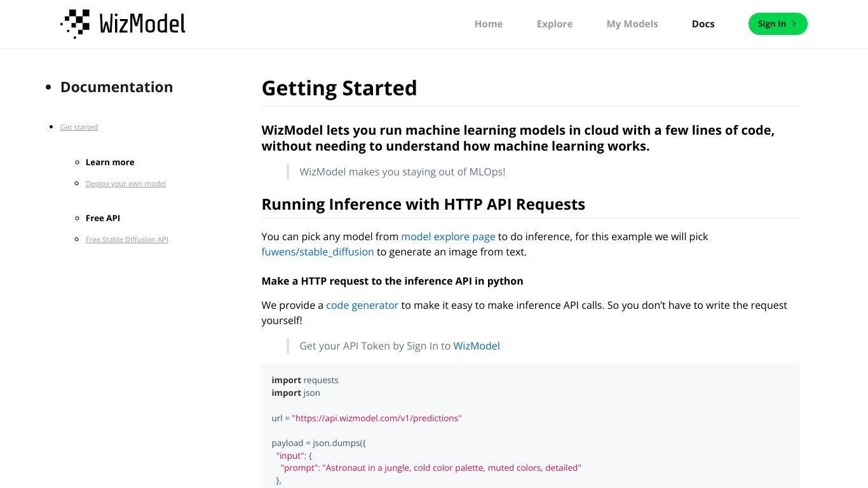
Task: Click the chevron arrow inside Sign In
Action: pos(794,24)
